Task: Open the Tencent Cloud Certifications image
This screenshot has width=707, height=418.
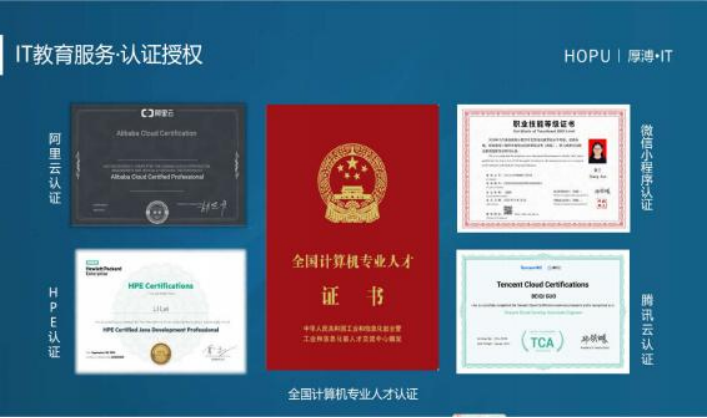Action: [x=543, y=310]
